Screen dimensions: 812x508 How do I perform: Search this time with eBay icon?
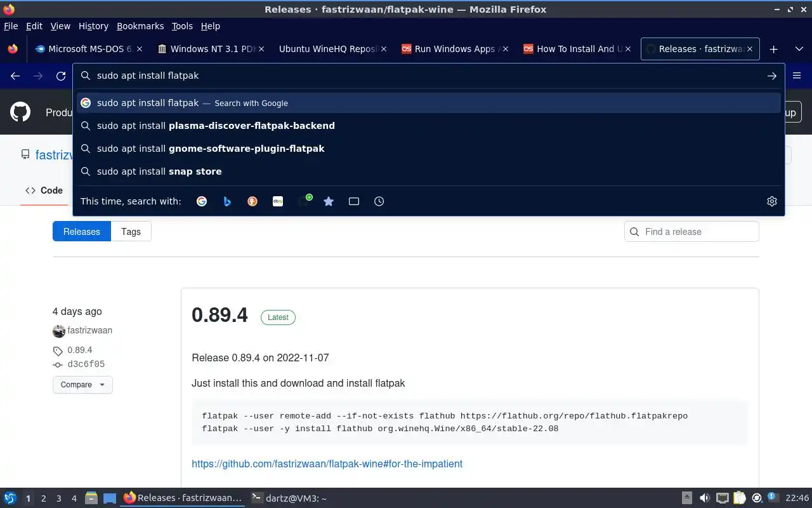(x=278, y=201)
